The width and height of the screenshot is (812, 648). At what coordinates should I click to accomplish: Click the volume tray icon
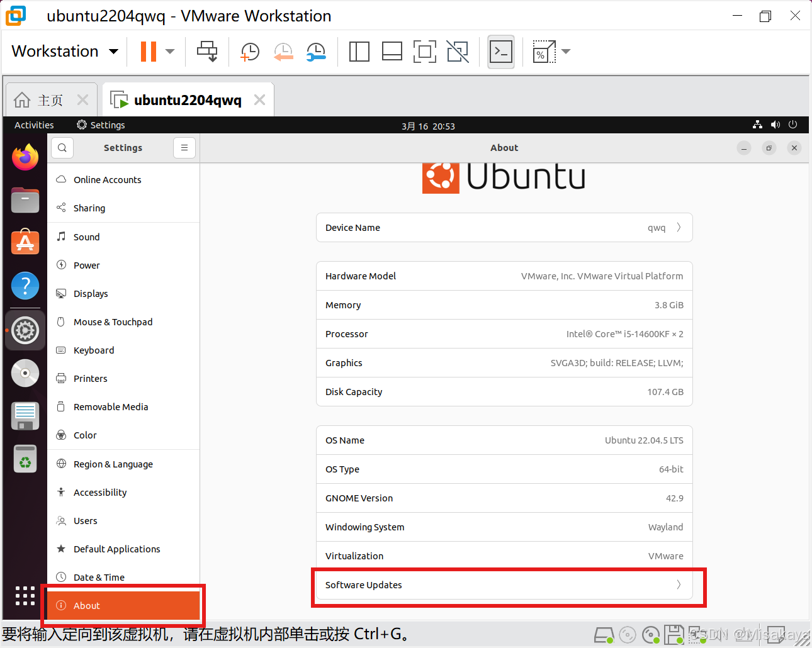[x=775, y=125]
